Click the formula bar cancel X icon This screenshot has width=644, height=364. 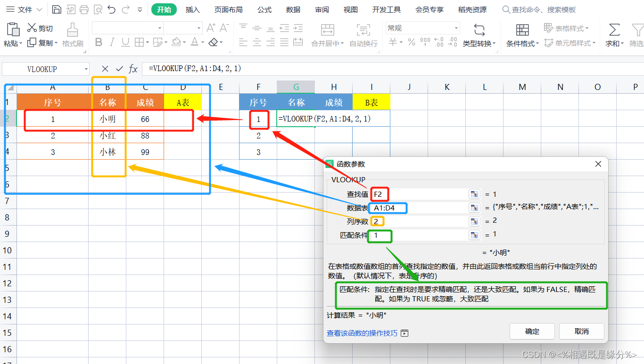coord(105,69)
